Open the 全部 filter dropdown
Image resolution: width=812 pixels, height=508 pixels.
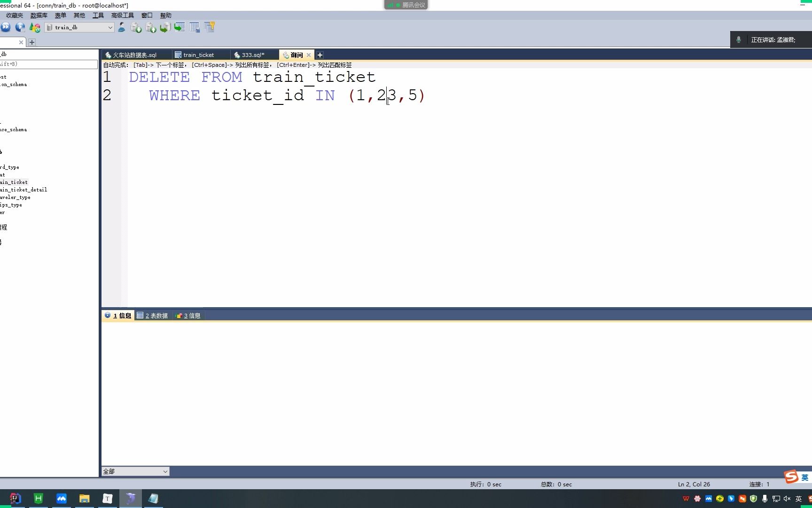point(135,471)
